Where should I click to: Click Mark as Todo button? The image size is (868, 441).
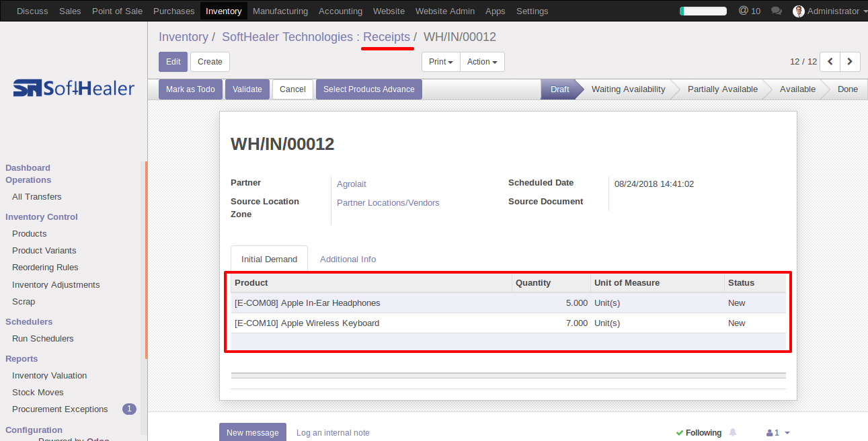[190, 89]
